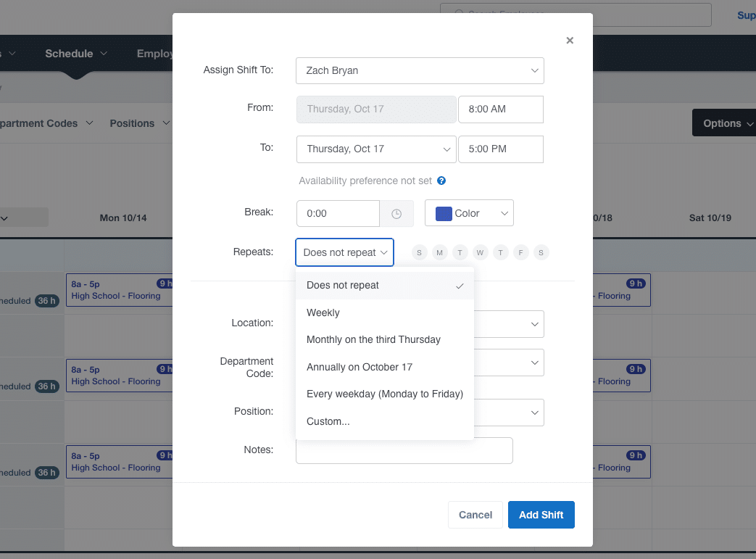Expand the Position dropdown chevron
This screenshot has height=559, width=756.
pyautogui.click(x=534, y=413)
